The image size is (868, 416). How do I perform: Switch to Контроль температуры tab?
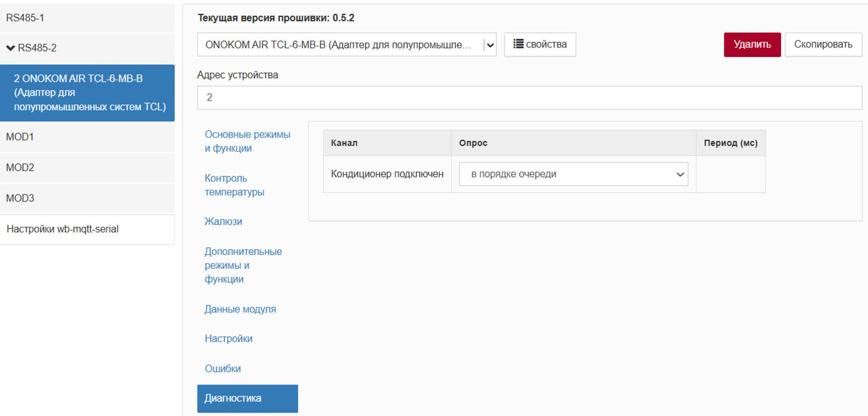(234, 185)
